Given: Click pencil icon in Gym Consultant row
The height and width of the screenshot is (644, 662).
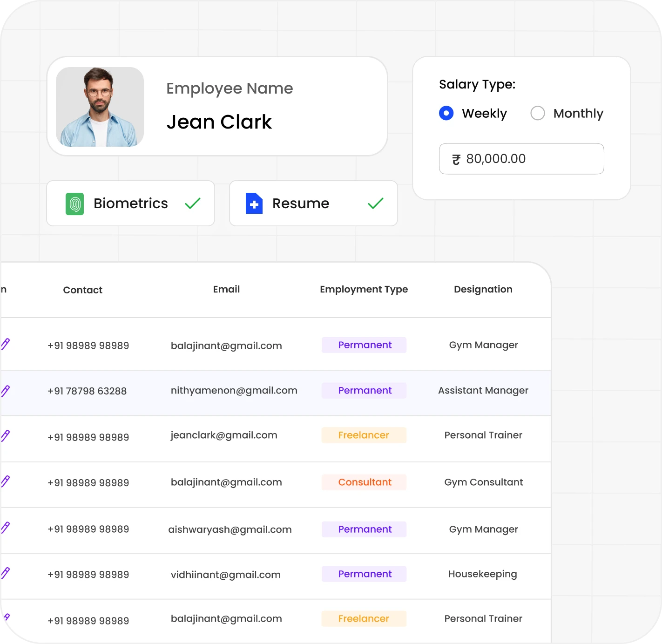Looking at the screenshot, I should [5, 481].
